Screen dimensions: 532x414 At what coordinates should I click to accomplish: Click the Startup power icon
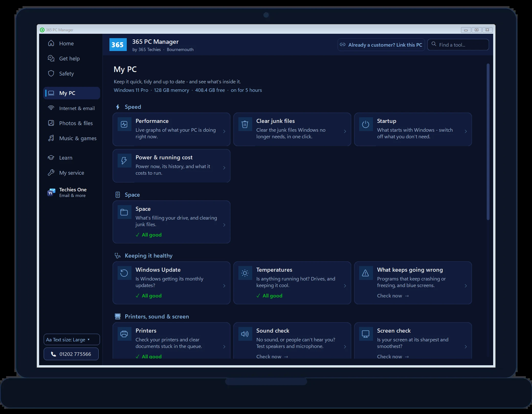(x=366, y=124)
